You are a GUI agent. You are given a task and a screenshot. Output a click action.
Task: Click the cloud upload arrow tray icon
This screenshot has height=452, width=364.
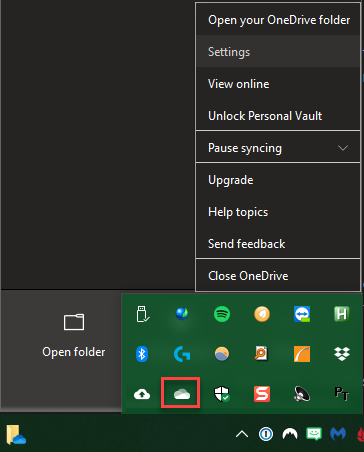click(x=142, y=394)
